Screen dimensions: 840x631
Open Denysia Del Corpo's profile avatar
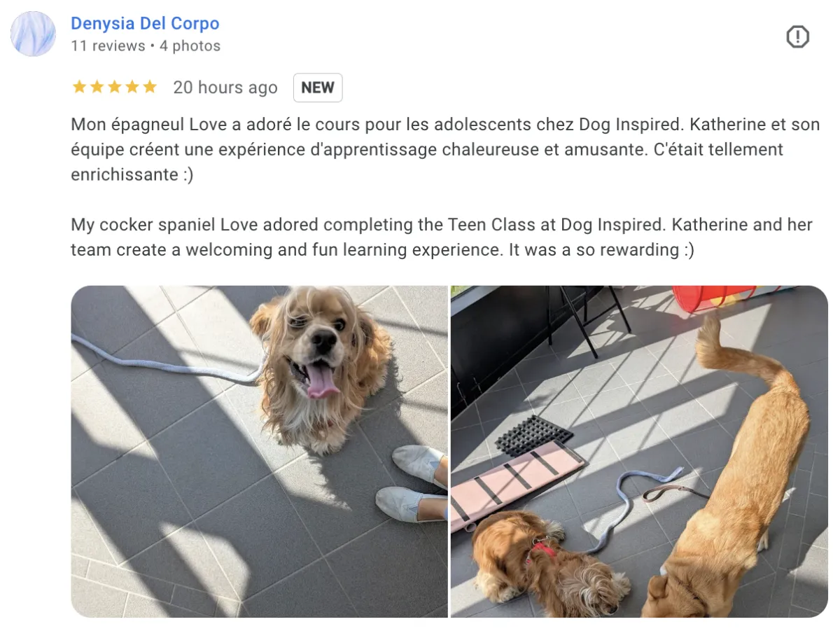pyautogui.click(x=34, y=34)
